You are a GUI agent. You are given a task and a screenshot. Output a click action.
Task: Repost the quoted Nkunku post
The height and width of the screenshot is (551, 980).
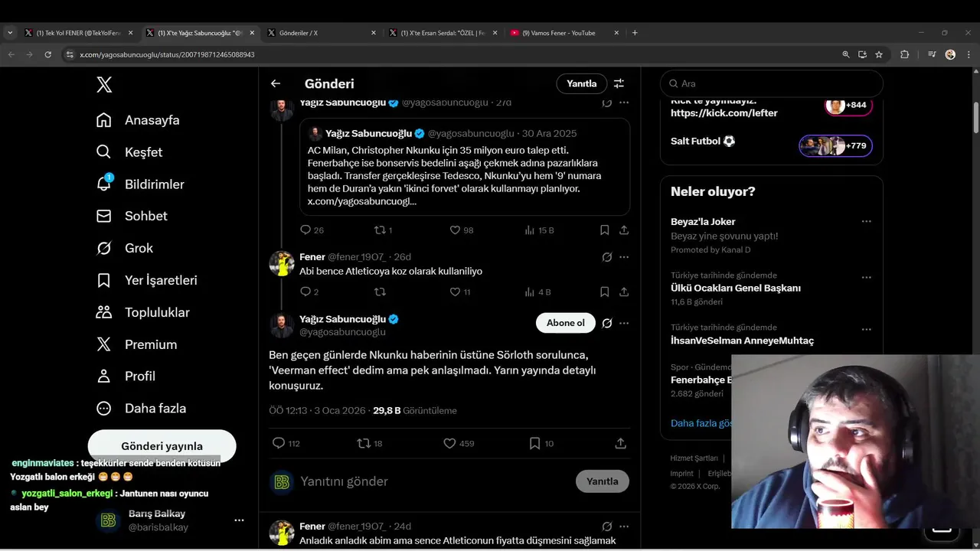(379, 230)
